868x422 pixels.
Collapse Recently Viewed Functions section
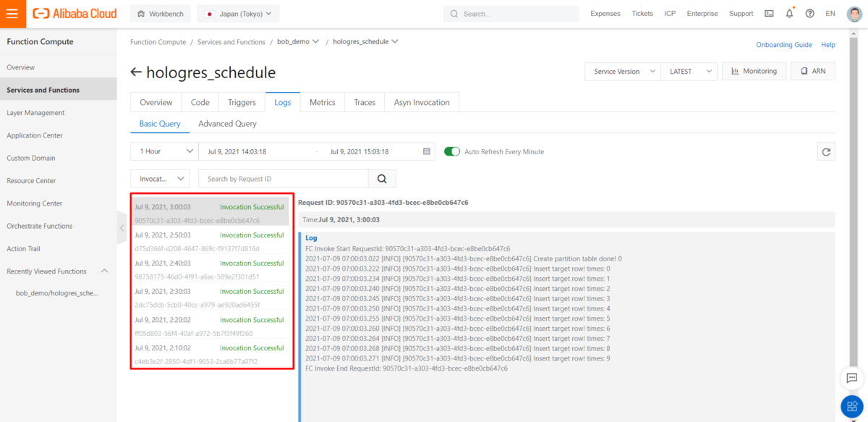point(104,271)
